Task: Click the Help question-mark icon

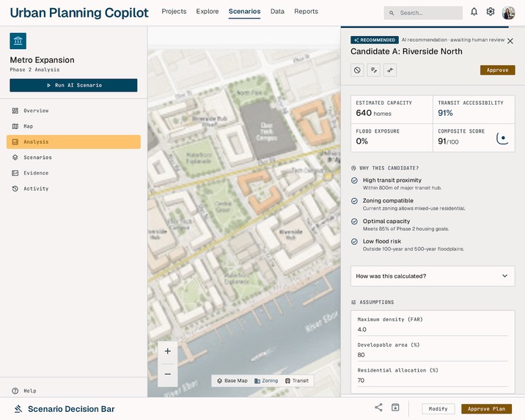Action: pyautogui.click(x=15, y=391)
